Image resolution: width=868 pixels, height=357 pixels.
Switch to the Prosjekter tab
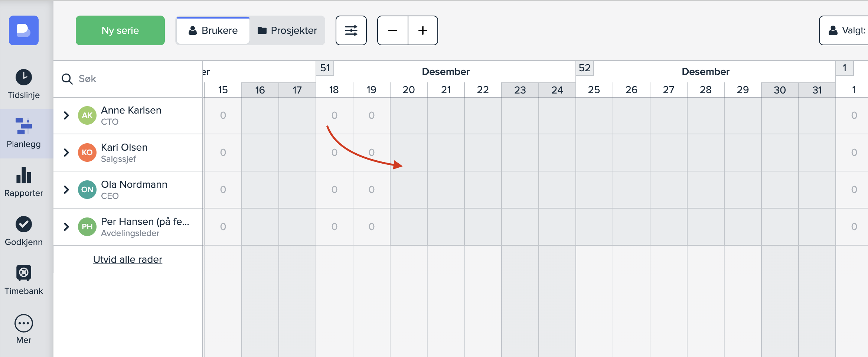pyautogui.click(x=287, y=30)
